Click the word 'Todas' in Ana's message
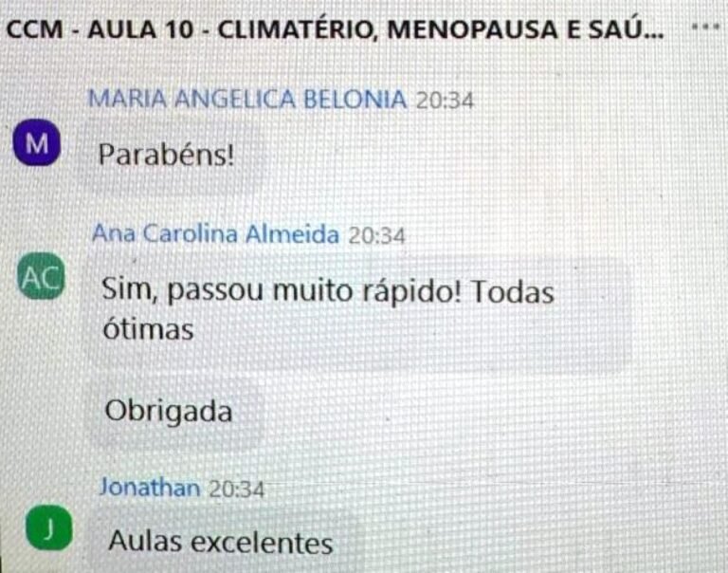 pyautogui.click(x=513, y=292)
